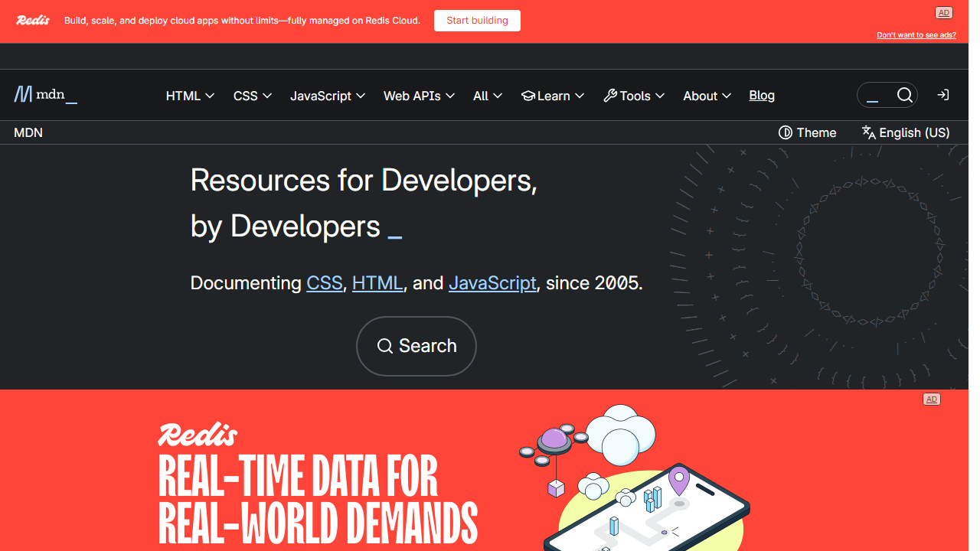
Task: Open the About menu
Action: (707, 96)
